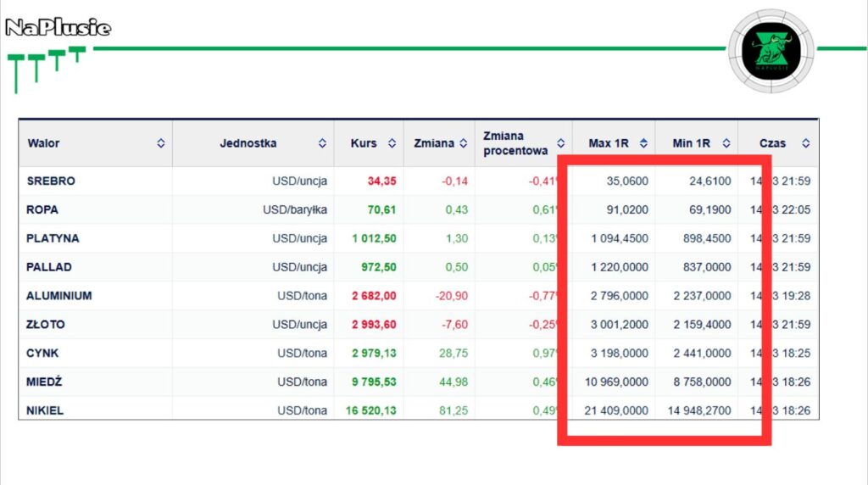This screenshot has width=868, height=485.
Task: Click ALUMINIUM change value -20,90
Action: point(452,296)
